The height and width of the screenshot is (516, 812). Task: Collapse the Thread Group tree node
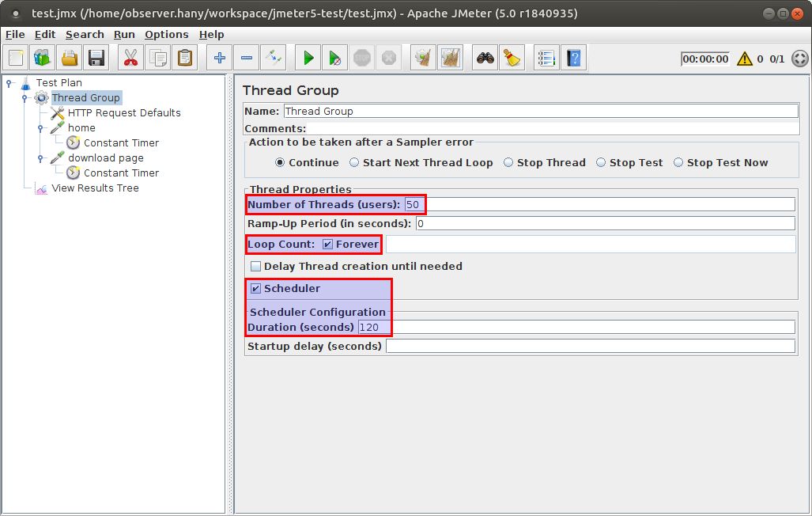tap(25, 97)
